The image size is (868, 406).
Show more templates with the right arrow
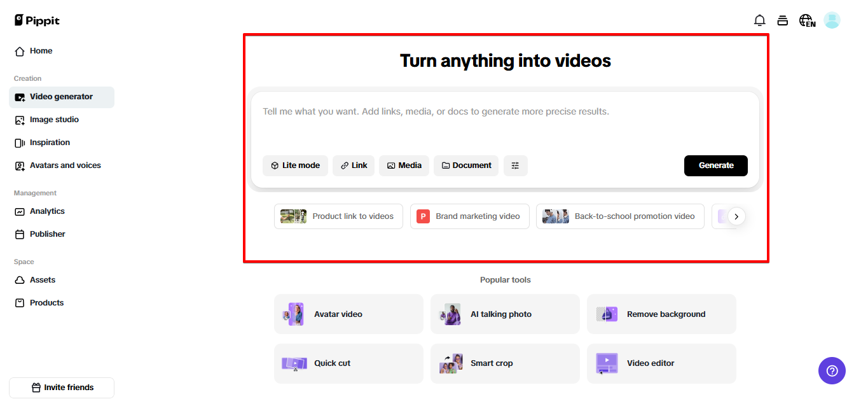point(736,216)
